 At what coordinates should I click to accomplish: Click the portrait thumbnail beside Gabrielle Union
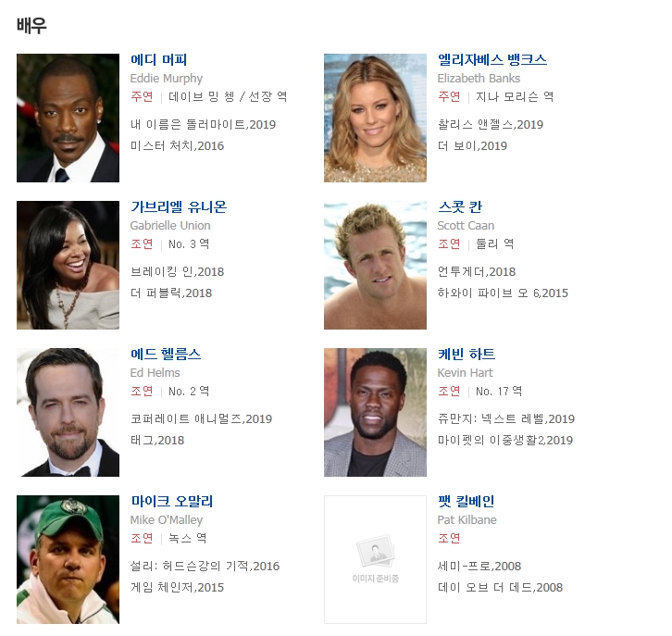point(68,266)
